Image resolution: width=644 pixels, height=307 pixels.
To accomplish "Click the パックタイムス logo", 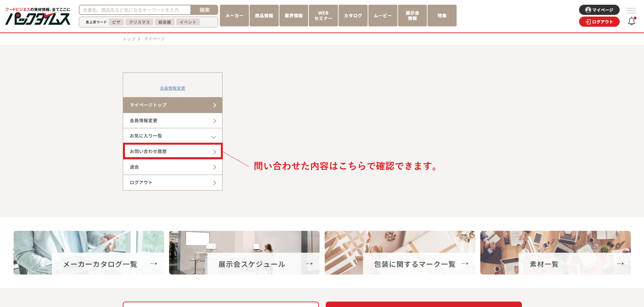I will (38, 16).
